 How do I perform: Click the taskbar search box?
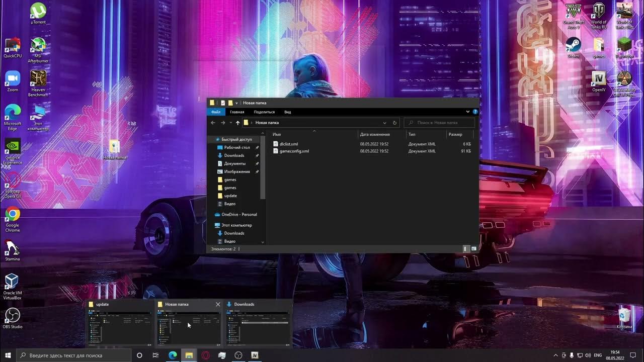(x=74, y=355)
